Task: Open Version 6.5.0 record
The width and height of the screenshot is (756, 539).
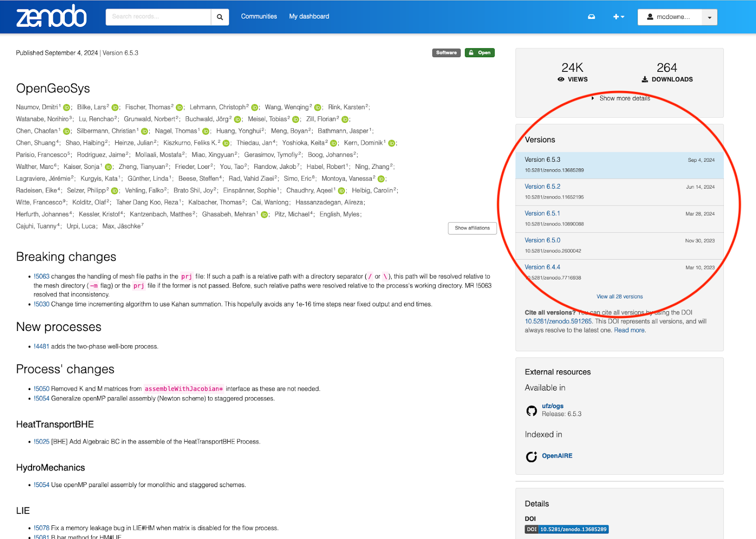Action: pyautogui.click(x=542, y=240)
